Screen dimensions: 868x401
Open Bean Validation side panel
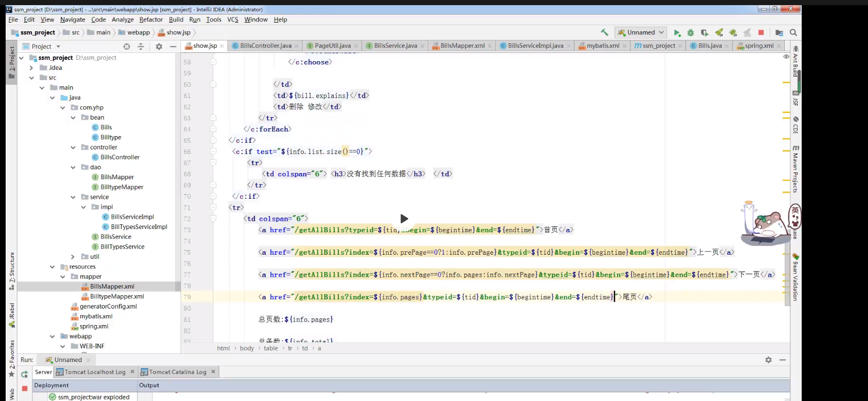(x=796, y=277)
